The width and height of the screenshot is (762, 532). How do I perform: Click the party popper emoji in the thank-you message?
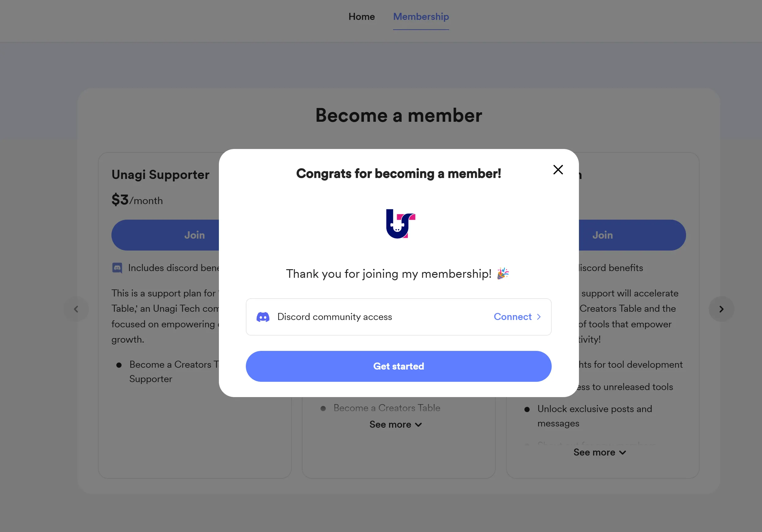(x=503, y=273)
